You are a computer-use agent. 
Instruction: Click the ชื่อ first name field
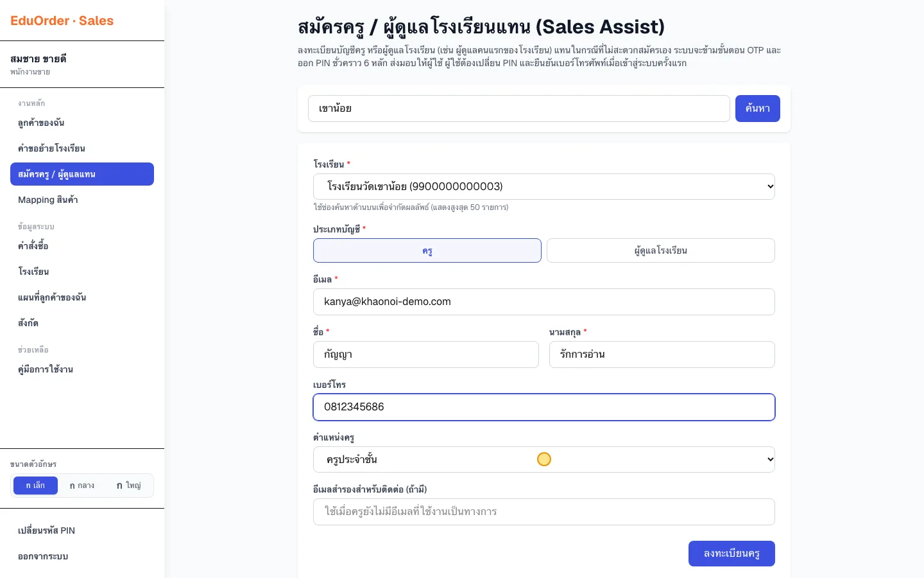point(426,355)
